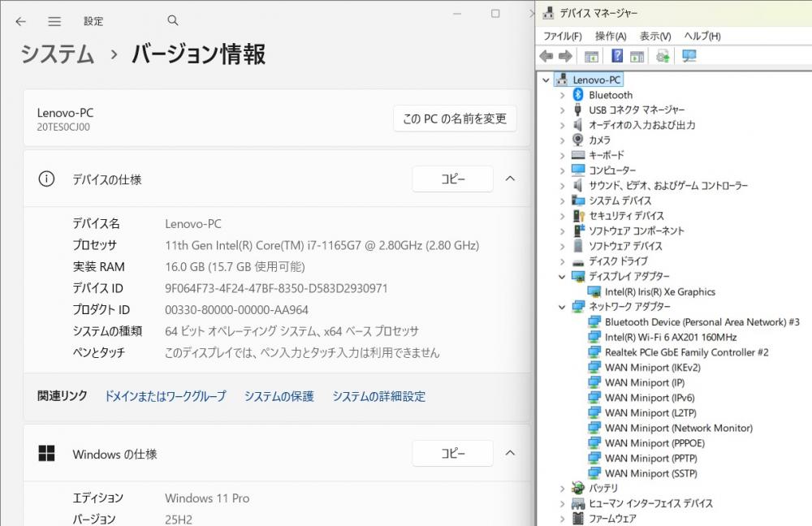This screenshot has width=812, height=526.
Task: Click the scan for hardware changes icon
Action: 689,56
